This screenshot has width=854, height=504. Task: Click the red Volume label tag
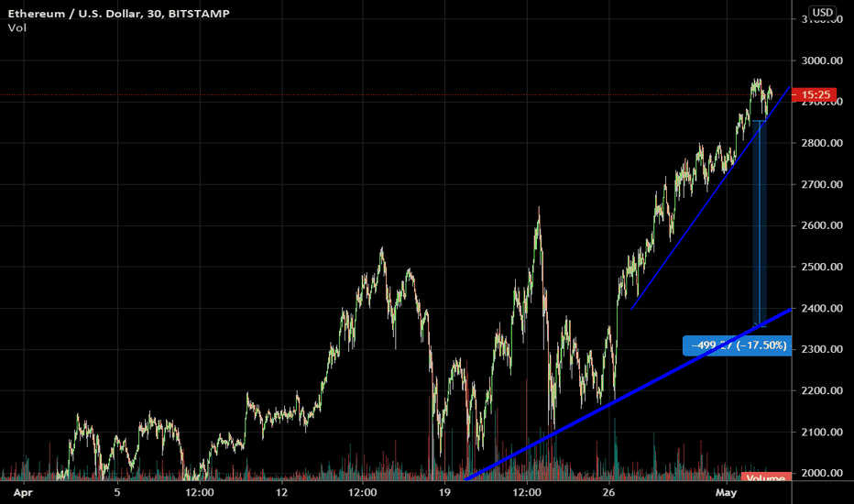point(766,477)
